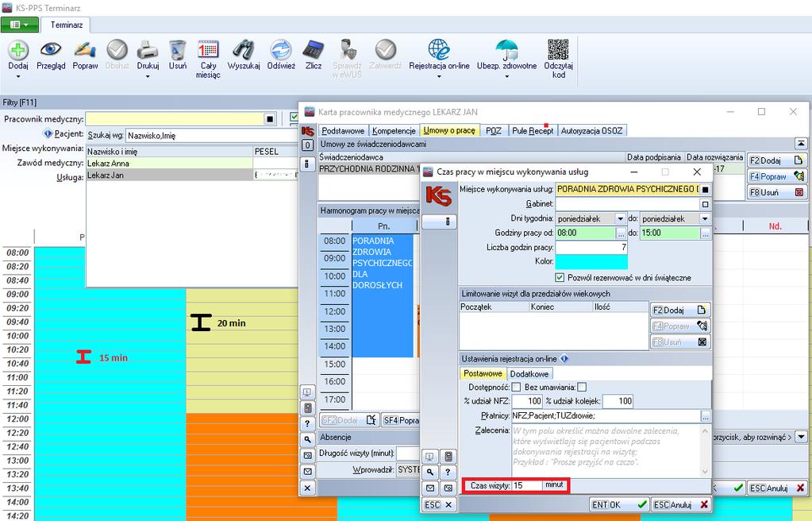Image resolution: width=812 pixels, height=521 pixels.
Task: Expand the Drukuj dropdown arrow
Action: click(148, 77)
